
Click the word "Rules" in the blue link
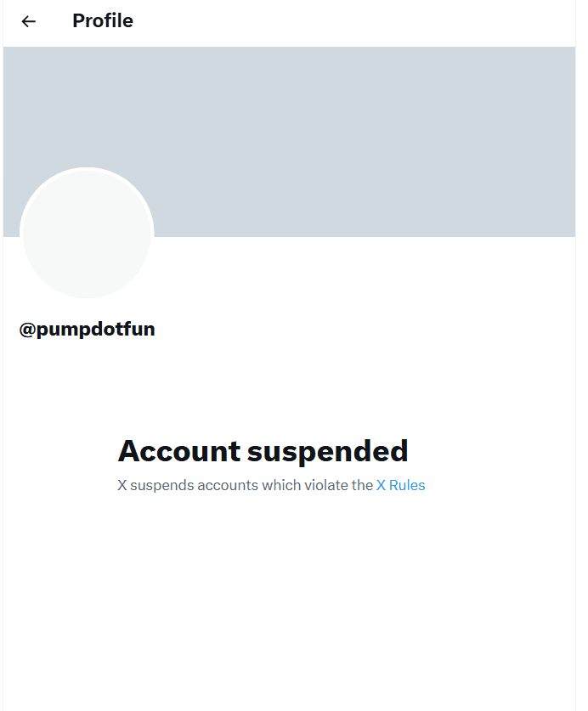(x=407, y=486)
